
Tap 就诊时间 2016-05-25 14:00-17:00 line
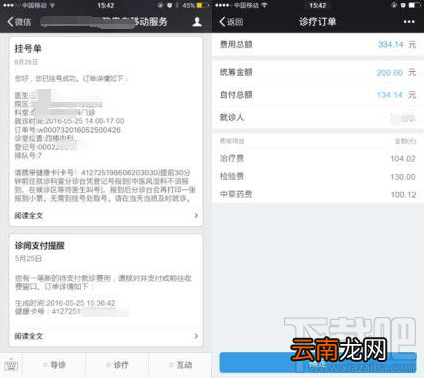coord(69,121)
